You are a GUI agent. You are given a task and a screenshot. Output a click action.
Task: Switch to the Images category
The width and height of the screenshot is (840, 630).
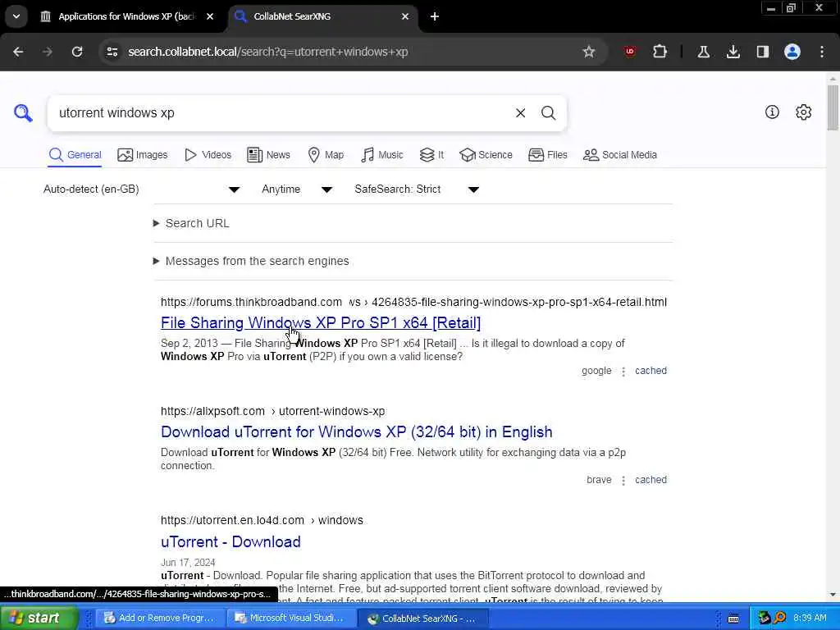[x=143, y=155]
